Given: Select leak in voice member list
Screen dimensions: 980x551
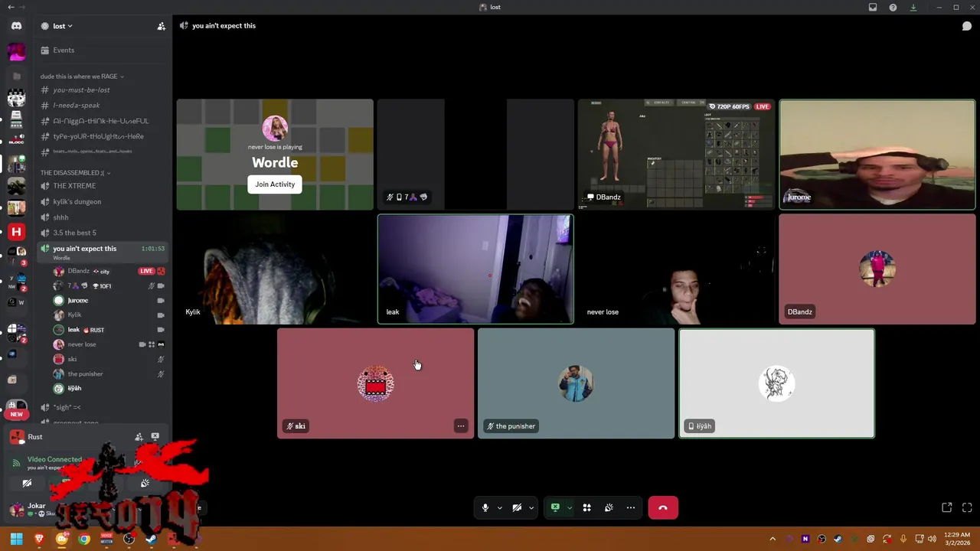Looking at the screenshot, I should tap(109, 330).
